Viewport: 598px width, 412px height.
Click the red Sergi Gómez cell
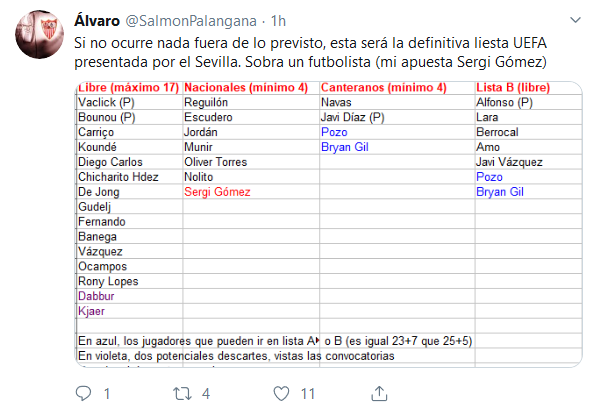(x=217, y=192)
